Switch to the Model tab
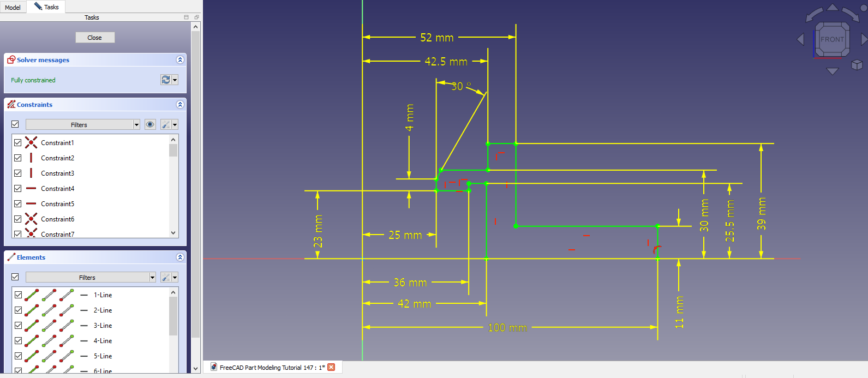 13,7
